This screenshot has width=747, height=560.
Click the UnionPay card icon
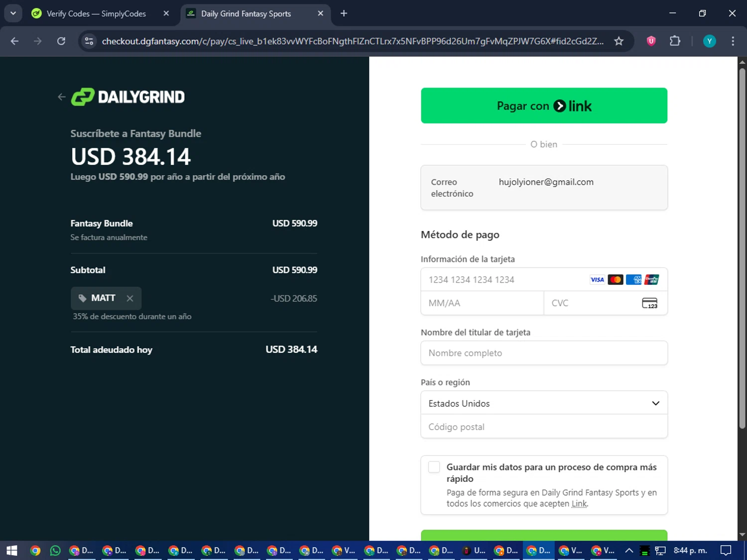coord(651,280)
